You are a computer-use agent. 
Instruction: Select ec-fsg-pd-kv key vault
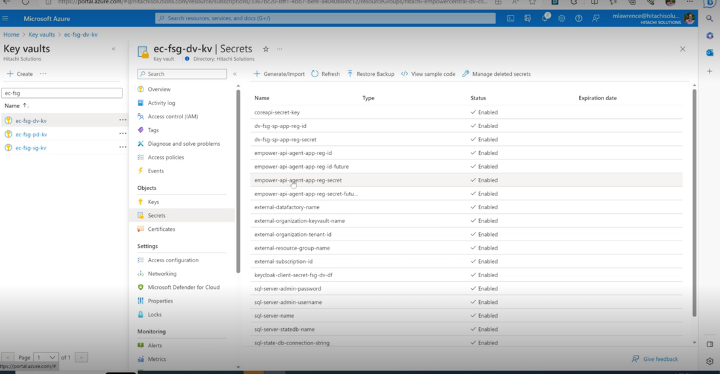click(31, 134)
